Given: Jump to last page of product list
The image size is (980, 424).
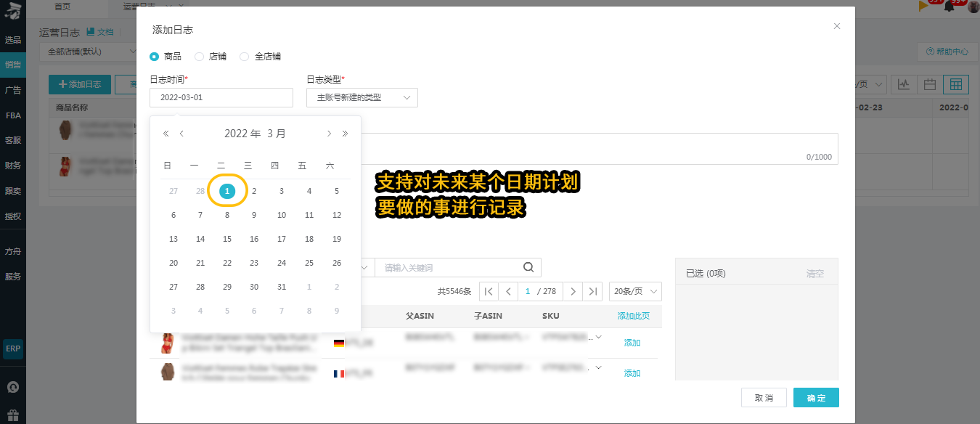Looking at the screenshot, I should pyautogui.click(x=593, y=291).
